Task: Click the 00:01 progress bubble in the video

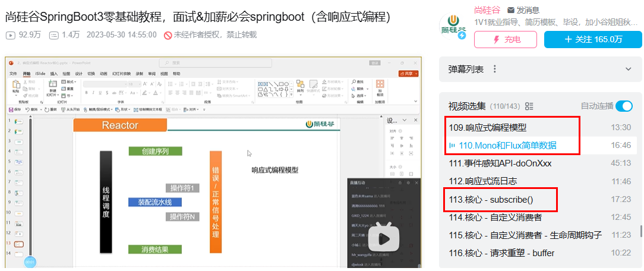Action: click(30, 261)
